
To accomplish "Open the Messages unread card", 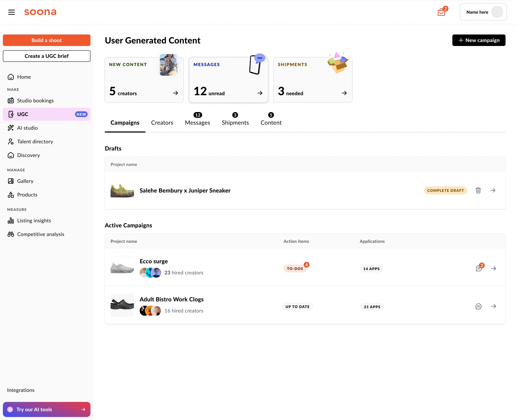I will [x=228, y=80].
